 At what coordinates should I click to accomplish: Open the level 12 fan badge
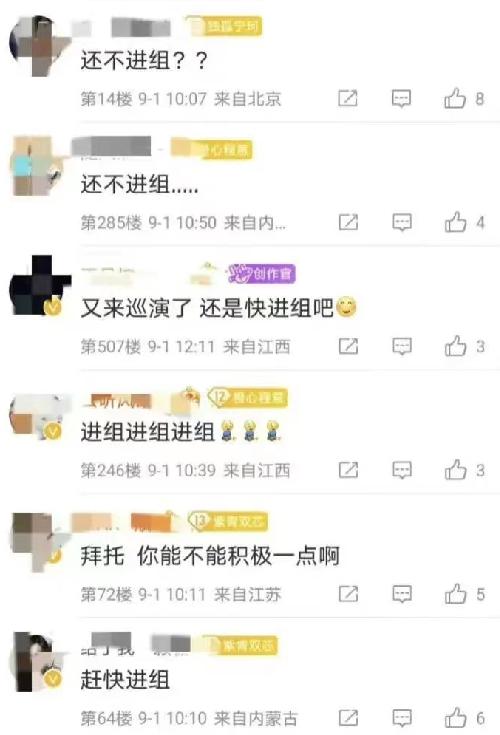(248, 398)
